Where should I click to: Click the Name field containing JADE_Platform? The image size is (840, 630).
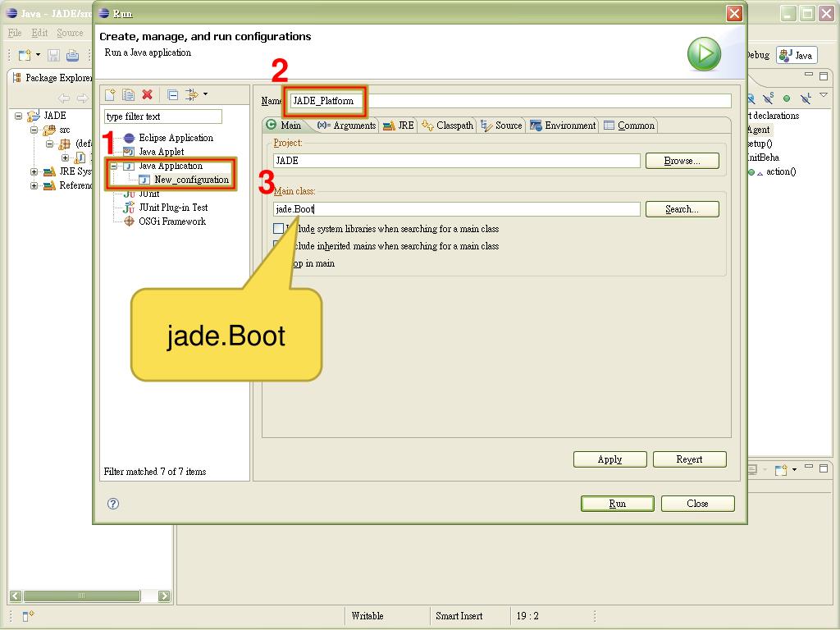click(510, 101)
